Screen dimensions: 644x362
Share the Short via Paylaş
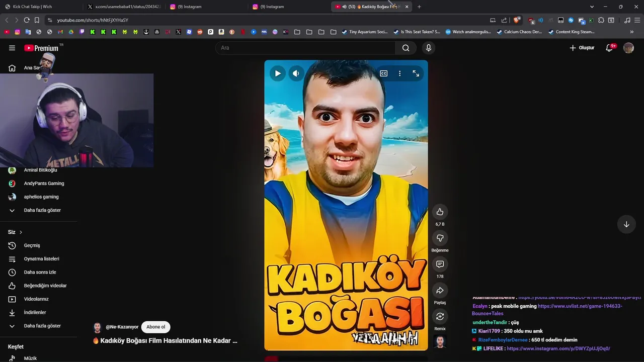(x=440, y=290)
